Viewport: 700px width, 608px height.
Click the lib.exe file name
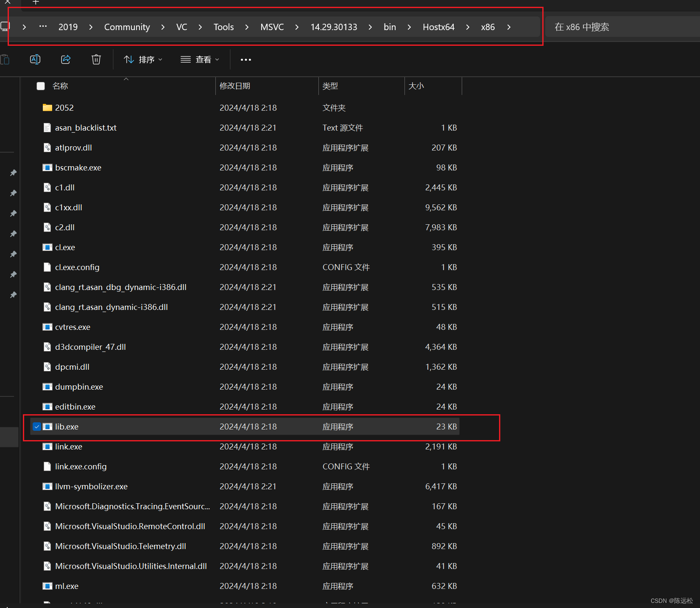[67, 427]
